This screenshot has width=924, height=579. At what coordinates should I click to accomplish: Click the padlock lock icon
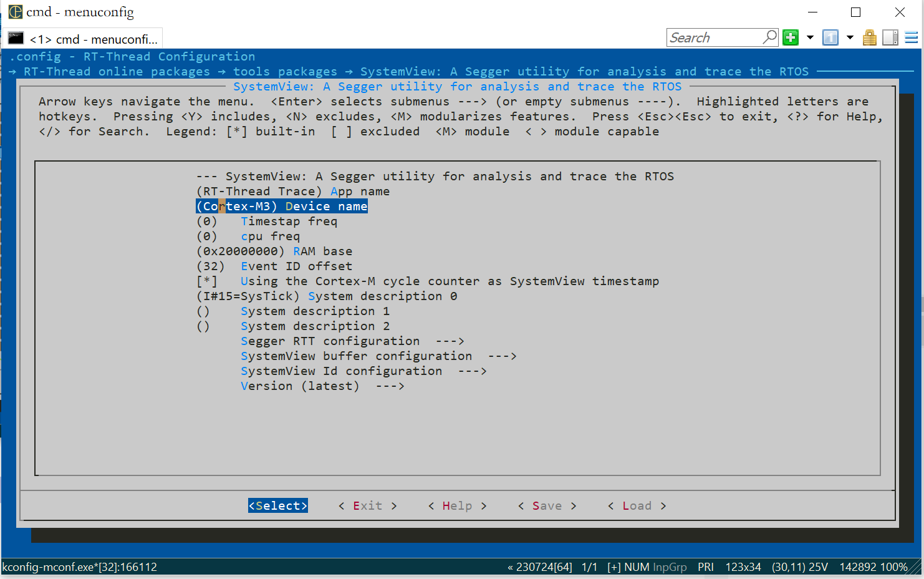pyautogui.click(x=870, y=37)
